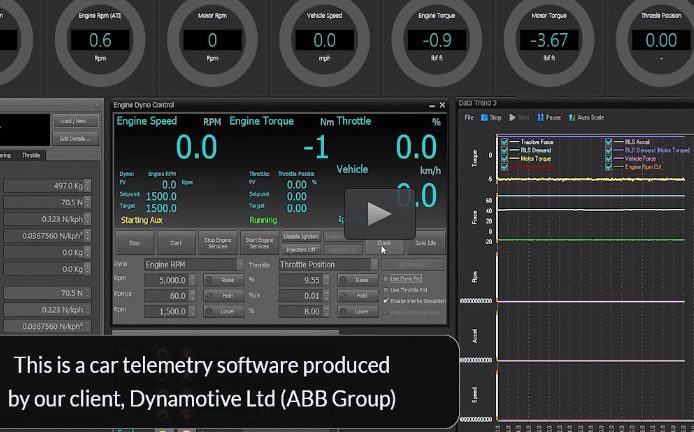The image size is (694, 432).
Task: Close the Engine Dyno Control window
Action: (442, 105)
